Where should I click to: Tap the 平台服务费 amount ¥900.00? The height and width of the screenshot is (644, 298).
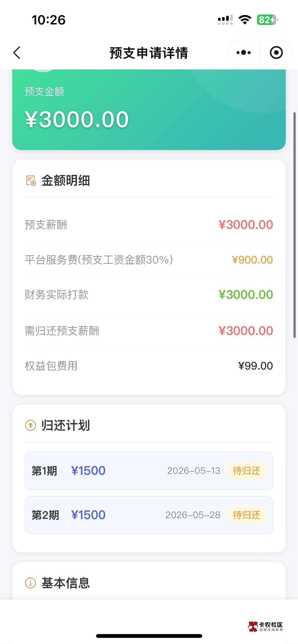[252, 260]
